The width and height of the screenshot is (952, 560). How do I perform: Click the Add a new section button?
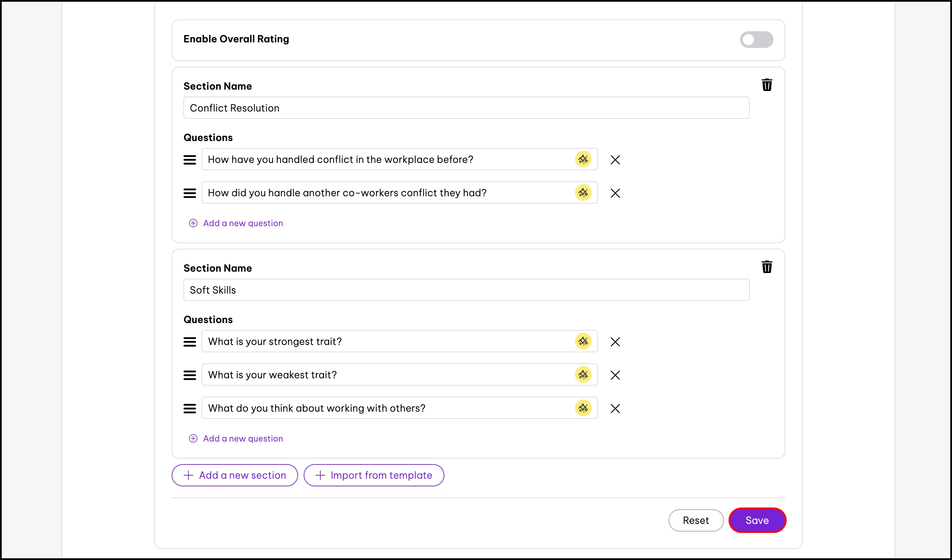235,475
